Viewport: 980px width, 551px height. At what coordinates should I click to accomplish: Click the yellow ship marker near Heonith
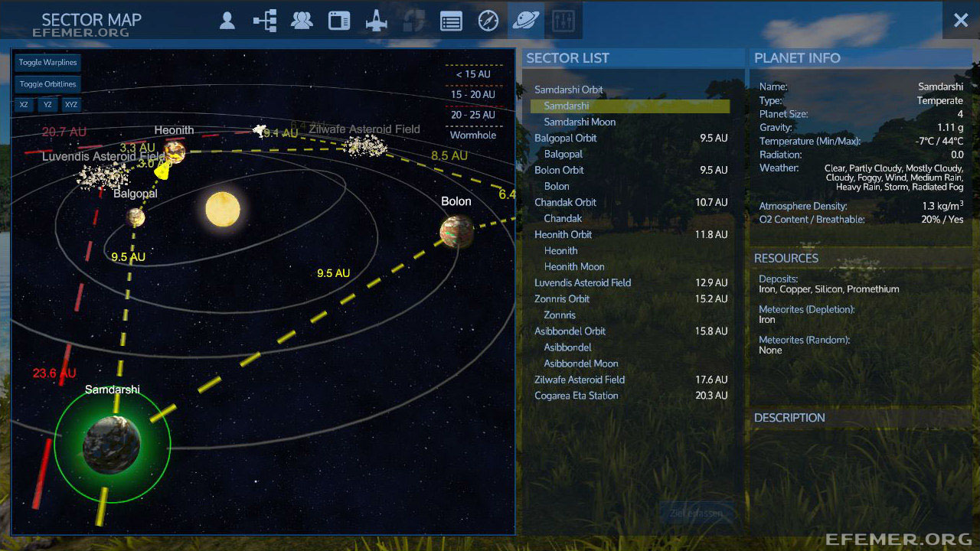pyautogui.click(x=162, y=170)
